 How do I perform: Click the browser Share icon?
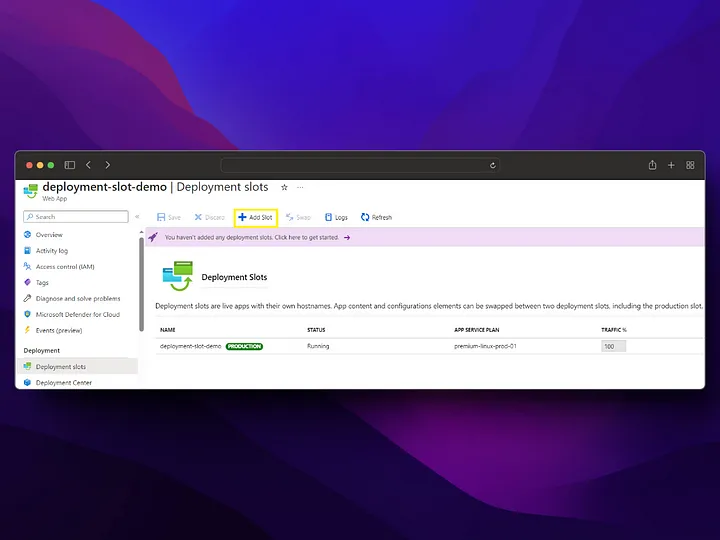pyautogui.click(x=652, y=165)
